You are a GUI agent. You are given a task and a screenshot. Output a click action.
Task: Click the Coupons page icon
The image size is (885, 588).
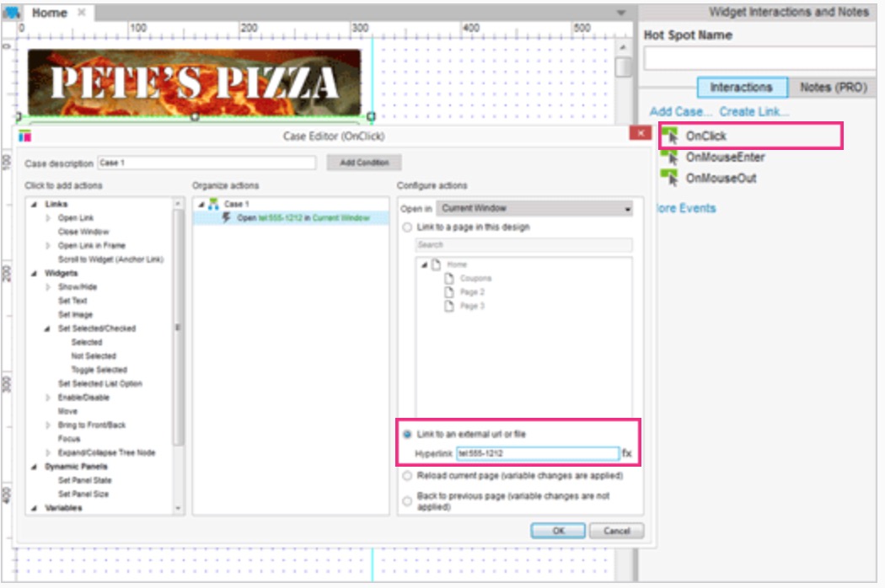coord(449,278)
